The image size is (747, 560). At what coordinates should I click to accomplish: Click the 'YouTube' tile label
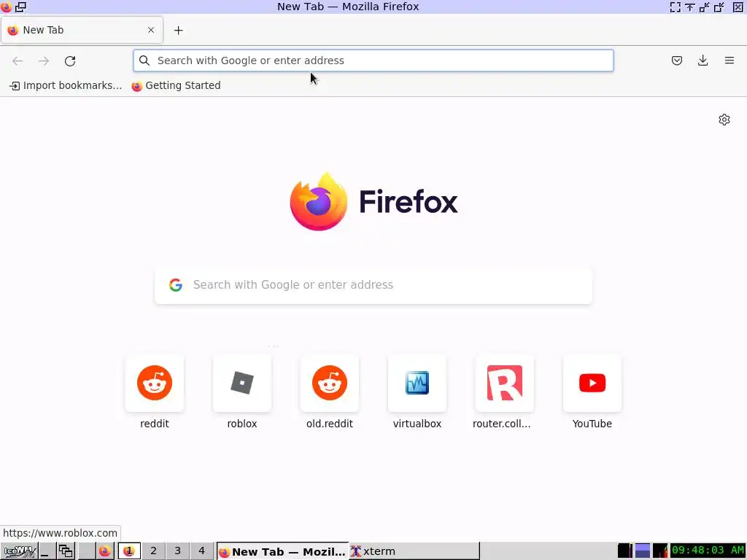592,424
